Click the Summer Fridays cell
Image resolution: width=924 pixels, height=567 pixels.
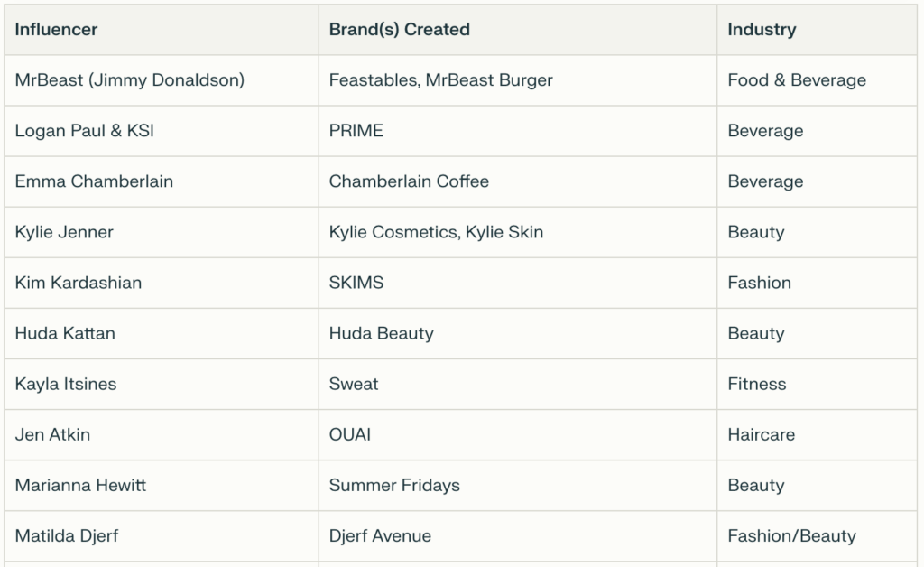click(394, 485)
